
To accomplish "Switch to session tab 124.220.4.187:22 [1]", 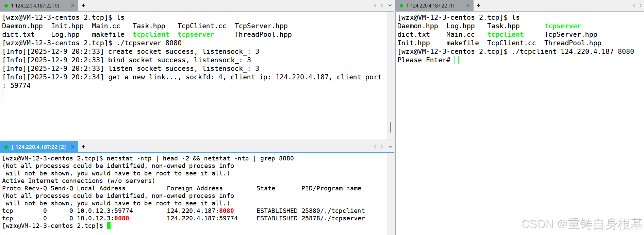I will pyautogui.click(x=430, y=5).
